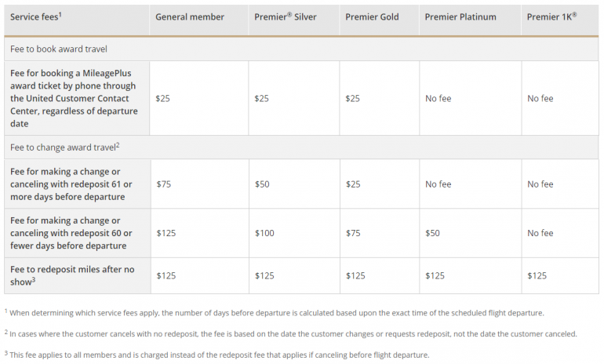Select footnote 2 about canceling with no redeposit
Image resolution: width=604 pixels, height=364 pixels.
[x=290, y=333]
